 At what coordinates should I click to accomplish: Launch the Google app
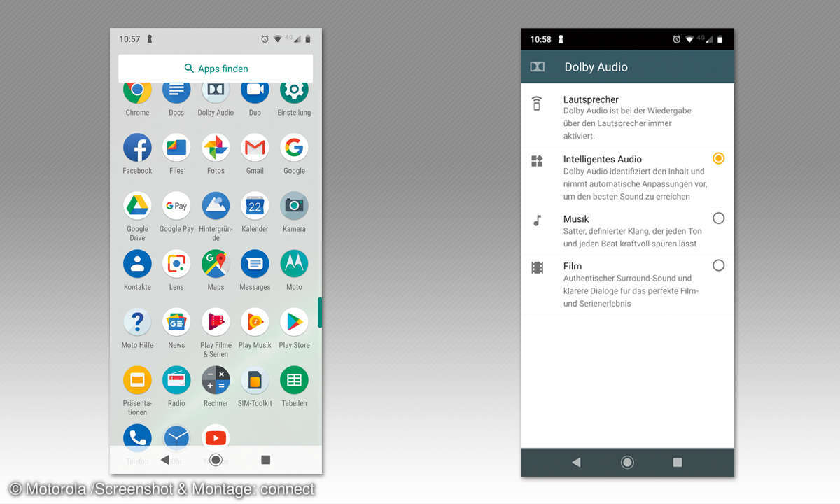click(294, 148)
